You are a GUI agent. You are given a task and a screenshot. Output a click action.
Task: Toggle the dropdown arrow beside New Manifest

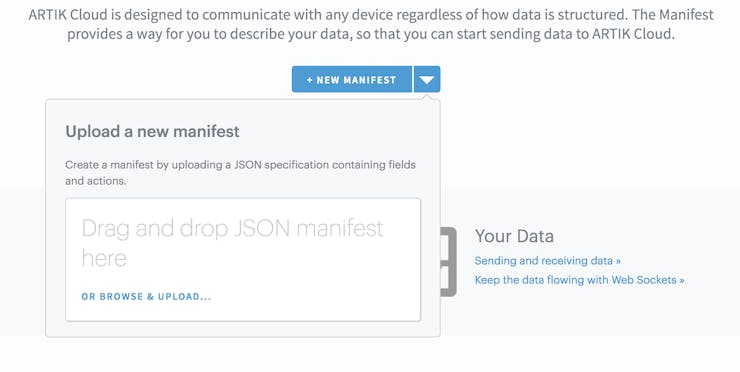pyautogui.click(x=427, y=79)
